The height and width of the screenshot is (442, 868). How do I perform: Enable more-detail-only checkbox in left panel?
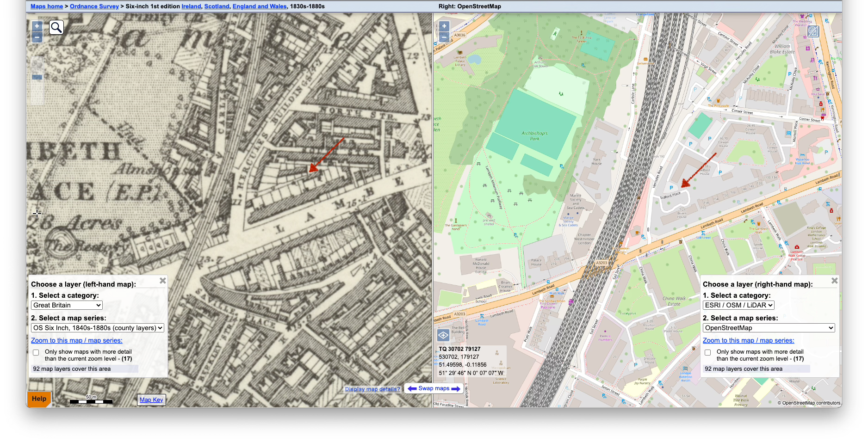[x=36, y=352]
